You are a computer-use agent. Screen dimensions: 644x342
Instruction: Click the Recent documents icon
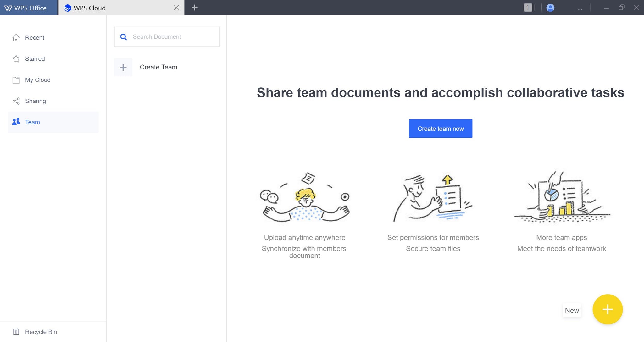coord(16,37)
